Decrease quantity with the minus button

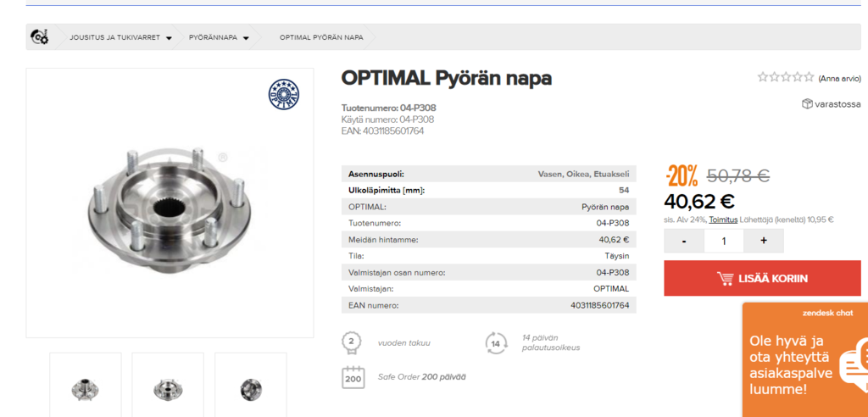coord(684,241)
